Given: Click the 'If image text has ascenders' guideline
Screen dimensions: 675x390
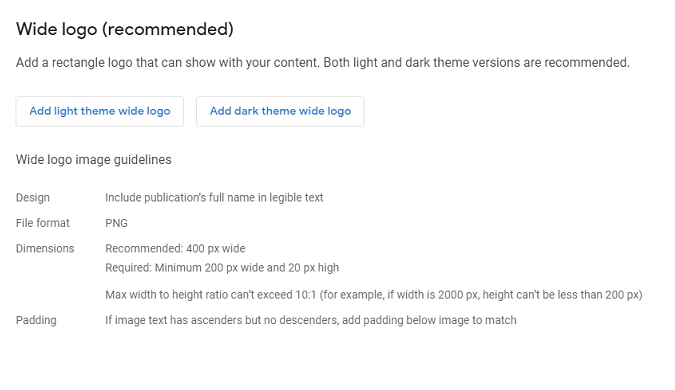Looking at the screenshot, I should [x=311, y=320].
